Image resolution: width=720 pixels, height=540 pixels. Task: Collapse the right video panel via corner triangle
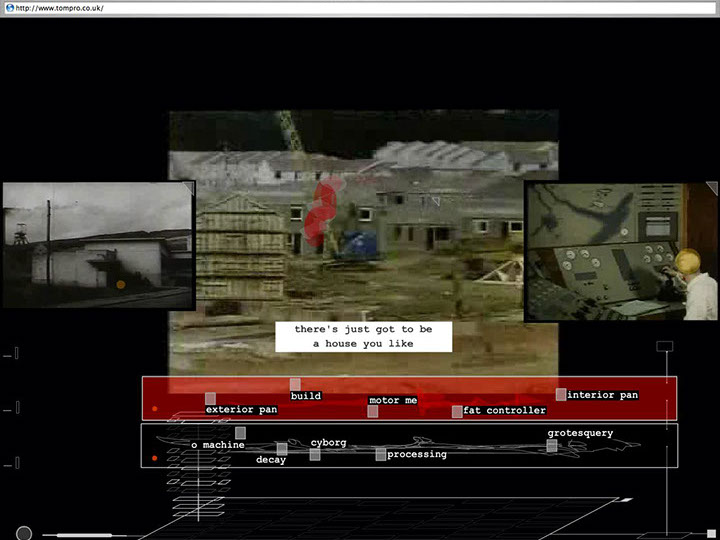711,187
